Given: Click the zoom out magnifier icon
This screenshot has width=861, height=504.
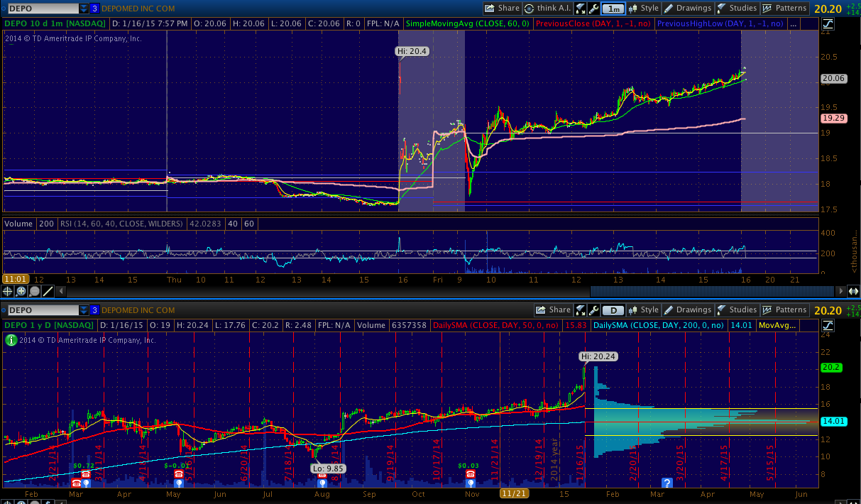Looking at the screenshot, I should [x=34, y=291].
